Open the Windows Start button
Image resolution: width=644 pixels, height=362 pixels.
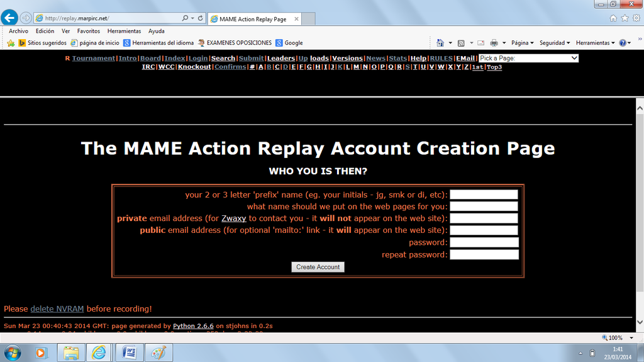(13, 353)
